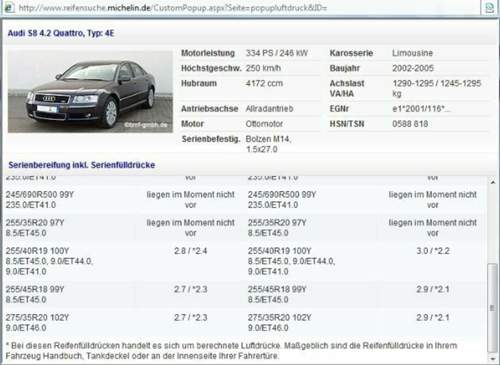
Task: Click the 'Motorleistung' label
Action: [x=208, y=53]
